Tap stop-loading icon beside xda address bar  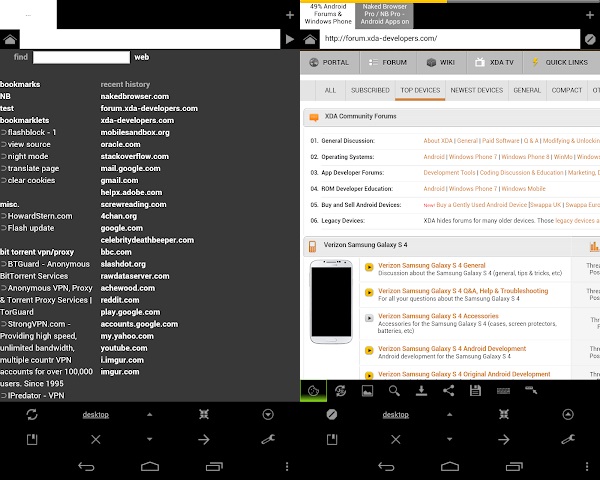[x=590, y=39]
